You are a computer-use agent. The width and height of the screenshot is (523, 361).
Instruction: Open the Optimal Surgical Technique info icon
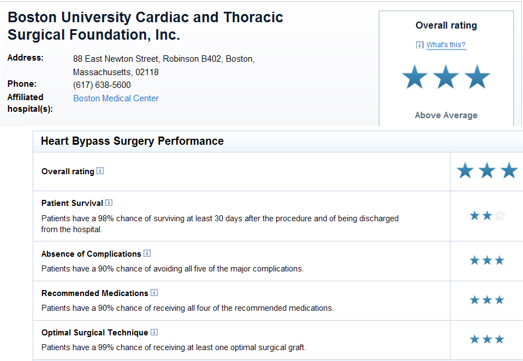point(154,332)
